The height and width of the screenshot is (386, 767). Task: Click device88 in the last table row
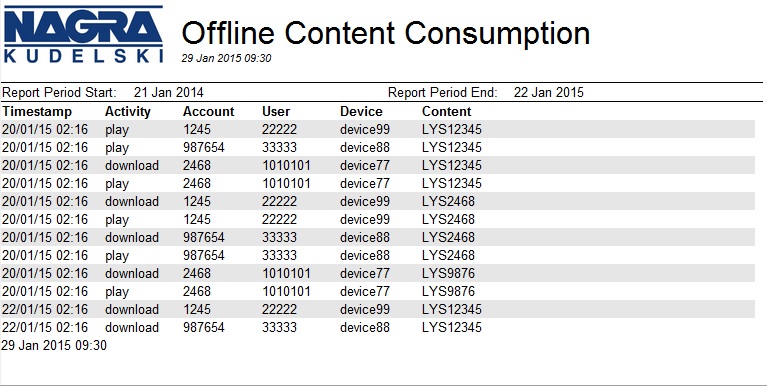365,327
